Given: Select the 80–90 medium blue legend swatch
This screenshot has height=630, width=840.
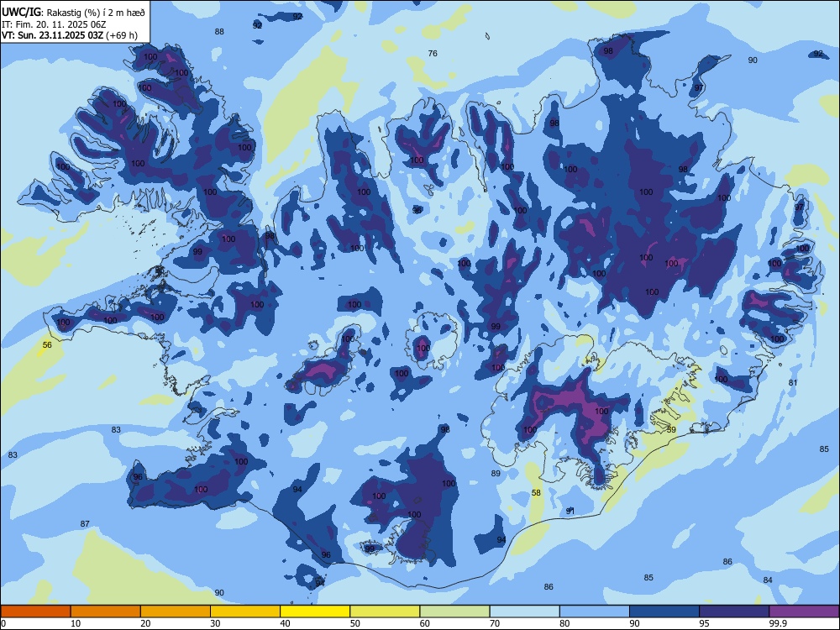Looking at the screenshot, I should 595,612.
